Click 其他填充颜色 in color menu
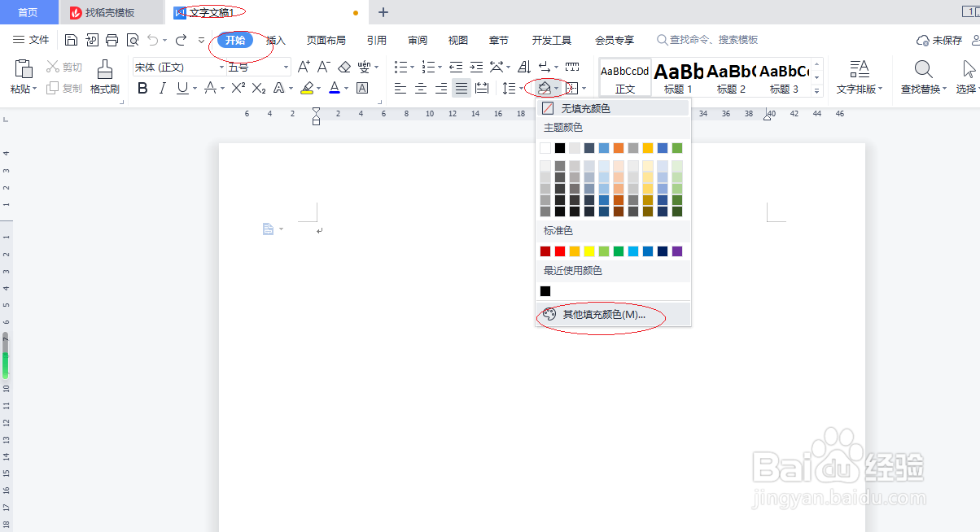This screenshot has width=980, height=532. pos(602,314)
